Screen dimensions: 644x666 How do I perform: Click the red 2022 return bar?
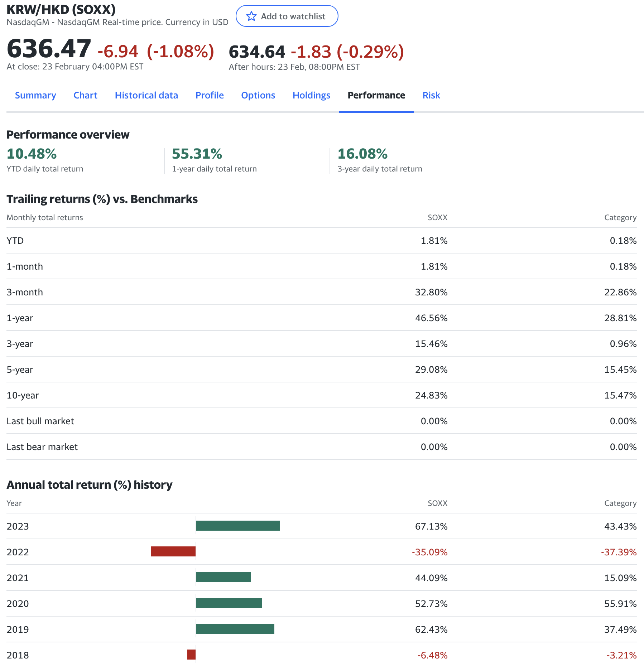[x=173, y=551]
